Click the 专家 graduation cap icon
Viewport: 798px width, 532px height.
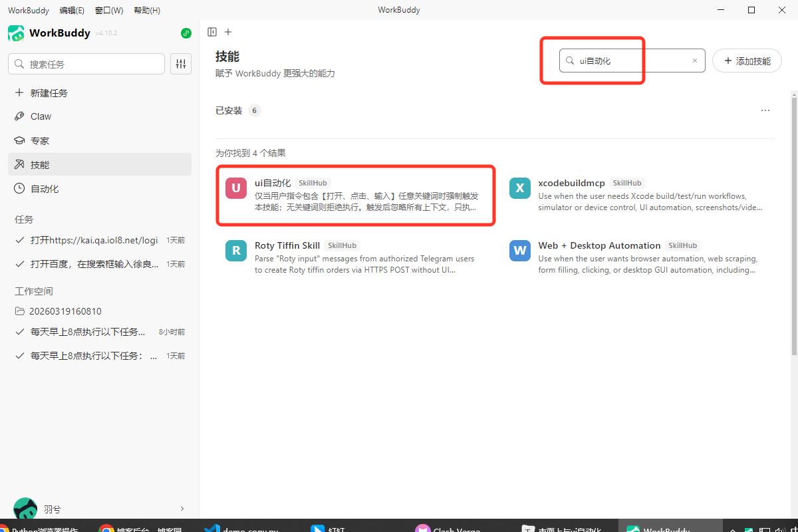19,141
